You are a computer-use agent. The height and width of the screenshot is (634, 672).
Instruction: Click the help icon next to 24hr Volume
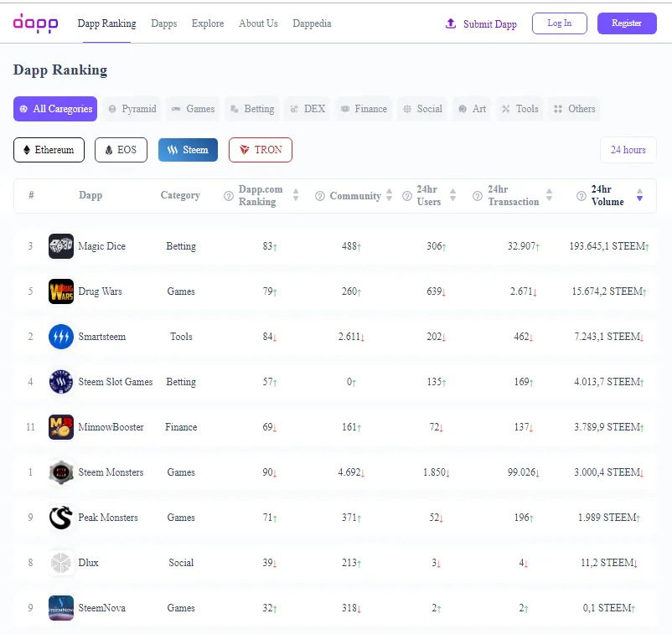pyautogui.click(x=582, y=196)
